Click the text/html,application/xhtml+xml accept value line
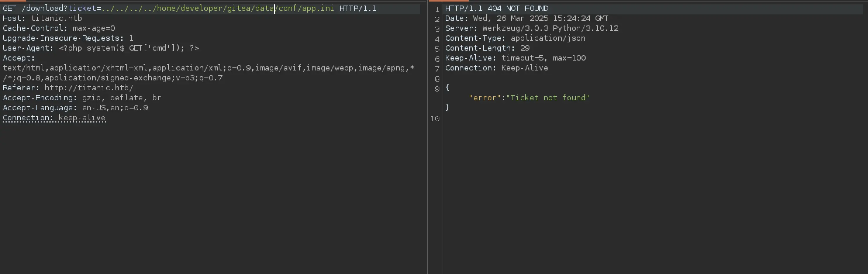The width and height of the screenshot is (868, 274). (x=208, y=68)
